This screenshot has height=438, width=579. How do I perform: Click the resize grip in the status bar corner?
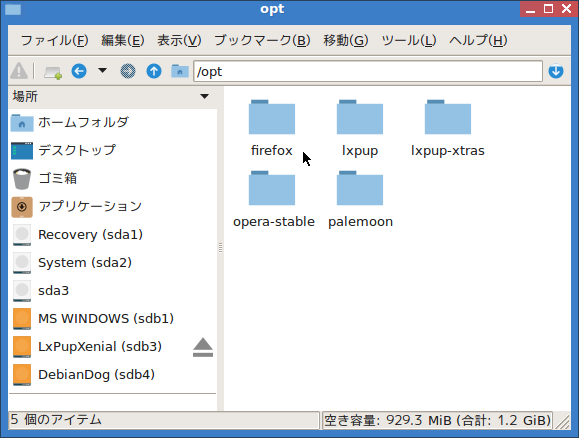pyautogui.click(x=562, y=421)
